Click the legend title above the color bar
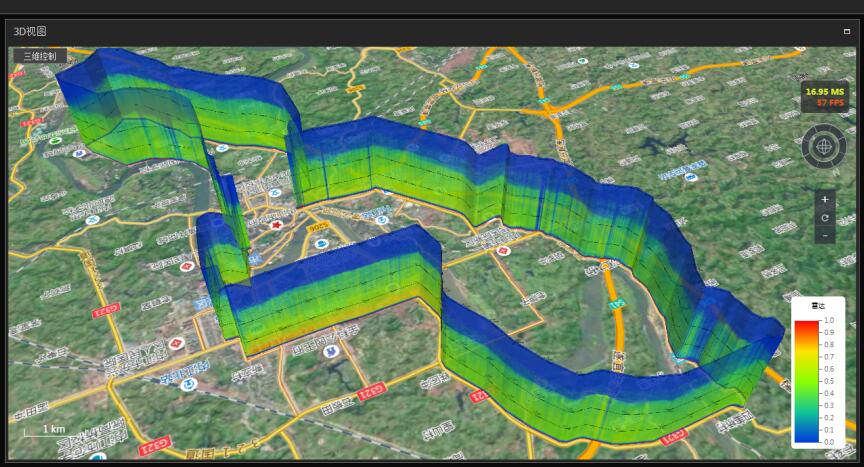The image size is (864, 467). click(817, 305)
